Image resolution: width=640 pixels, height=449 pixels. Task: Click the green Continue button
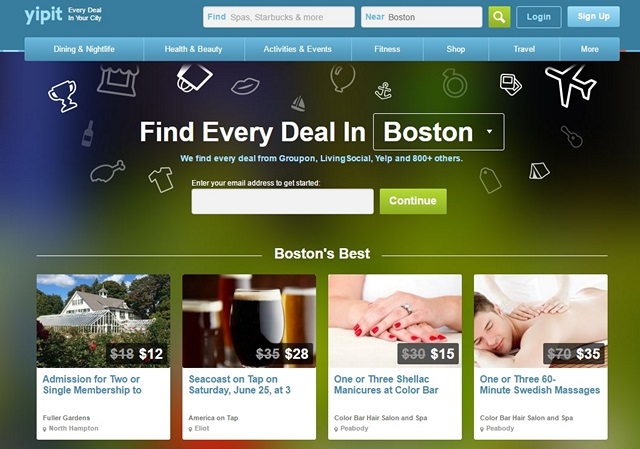coord(413,201)
